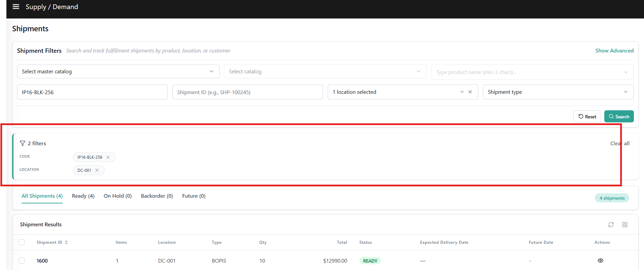Click the READY status badge of shipment 1600

click(x=370, y=261)
